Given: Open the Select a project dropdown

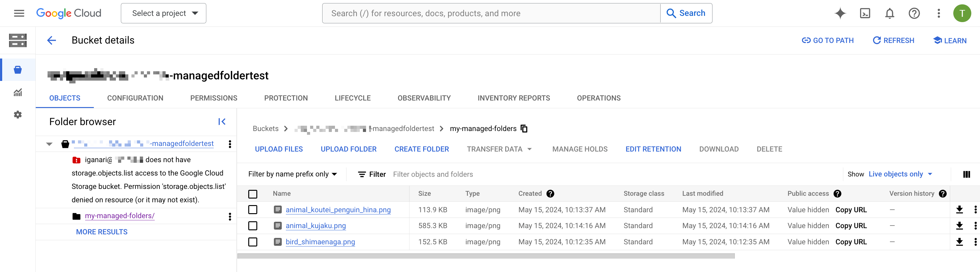Looking at the screenshot, I should coord(163,13).
